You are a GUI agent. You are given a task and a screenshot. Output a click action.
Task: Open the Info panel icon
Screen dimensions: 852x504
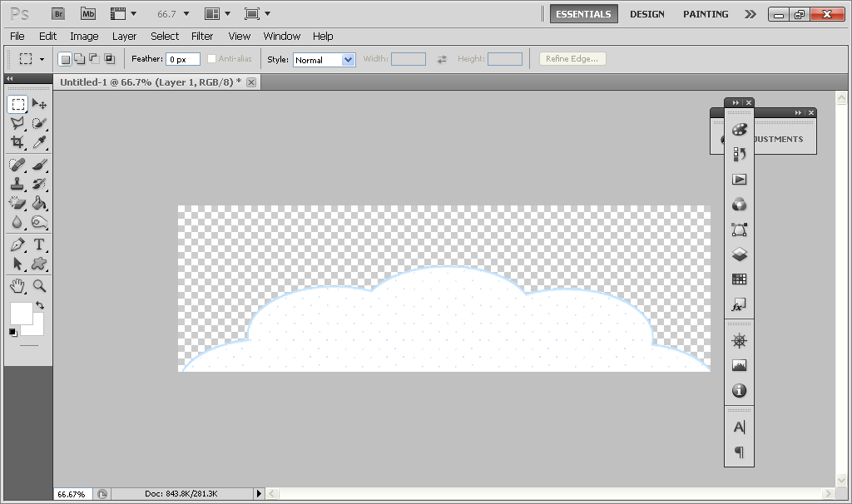[x=739, y=390]
